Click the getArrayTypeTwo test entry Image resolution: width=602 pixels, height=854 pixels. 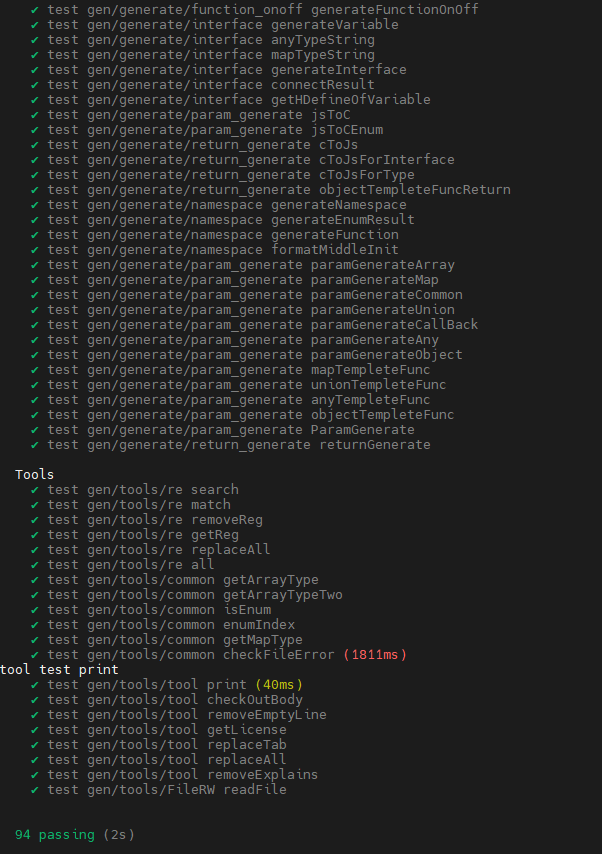(194, 595)
